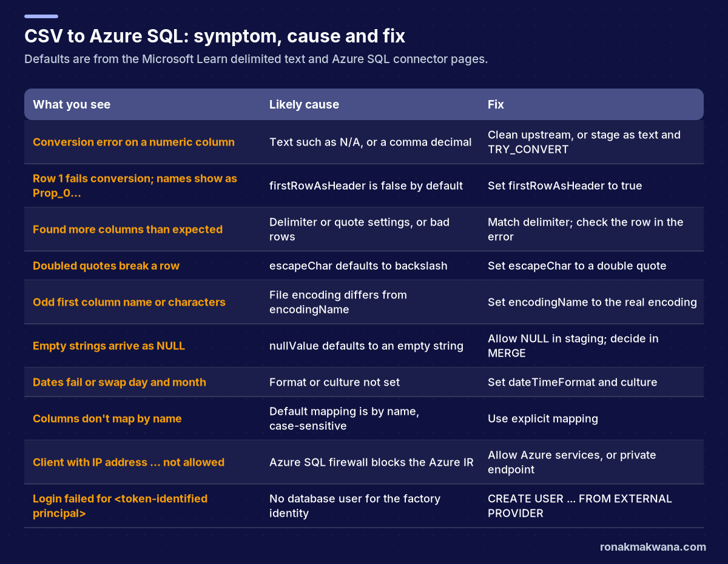Screen dimensions: 728x564
Task: Click 'Allow Azure services, or private endpoint'
Action: 572,462
